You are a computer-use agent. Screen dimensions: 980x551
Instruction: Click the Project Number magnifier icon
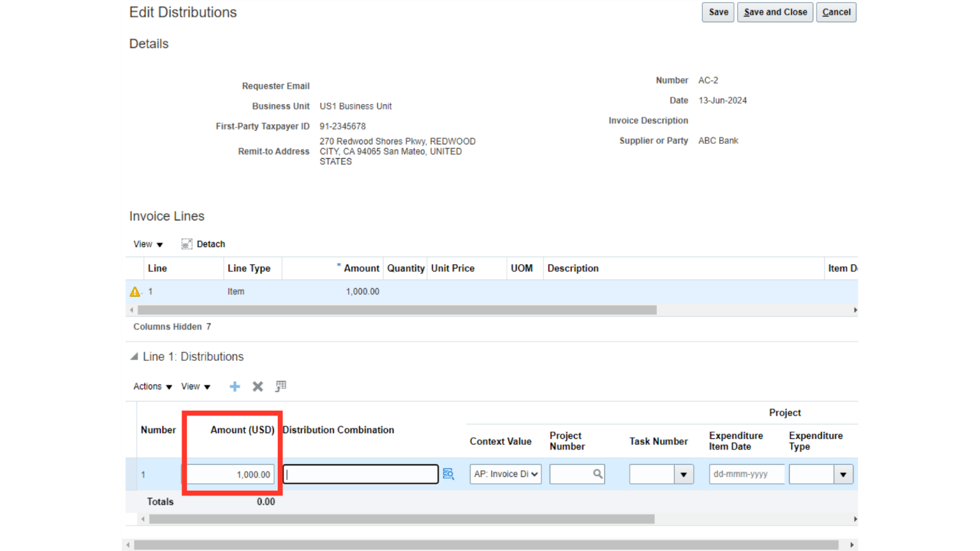point(597,474)
